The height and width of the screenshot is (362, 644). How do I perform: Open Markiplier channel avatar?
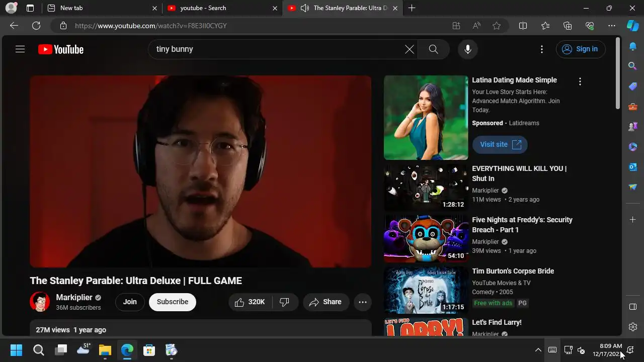tap(40, 302)
